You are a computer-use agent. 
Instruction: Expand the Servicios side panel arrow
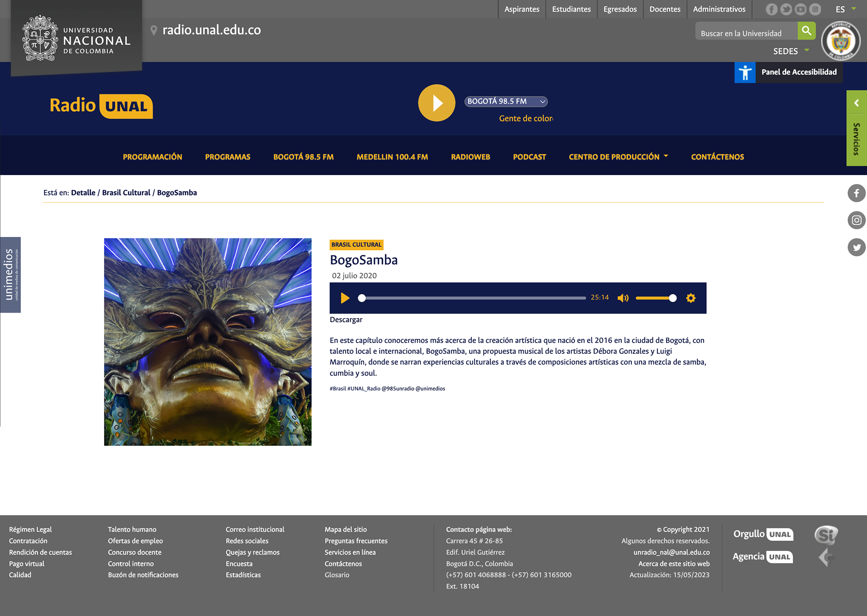point(856,103)
